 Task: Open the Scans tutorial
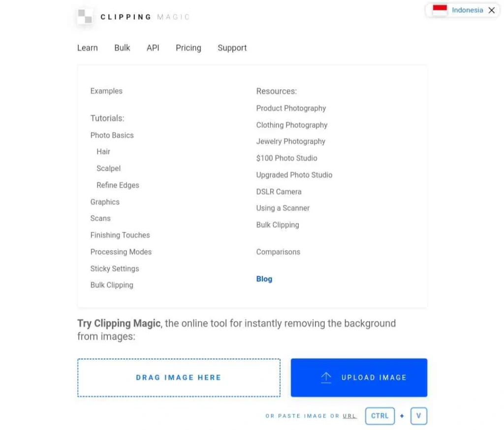coord(100,218)
